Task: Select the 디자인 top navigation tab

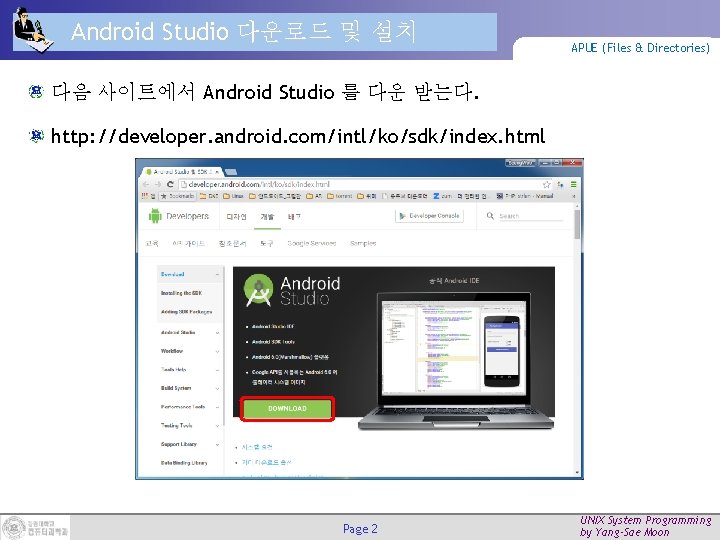Action: 236,216
